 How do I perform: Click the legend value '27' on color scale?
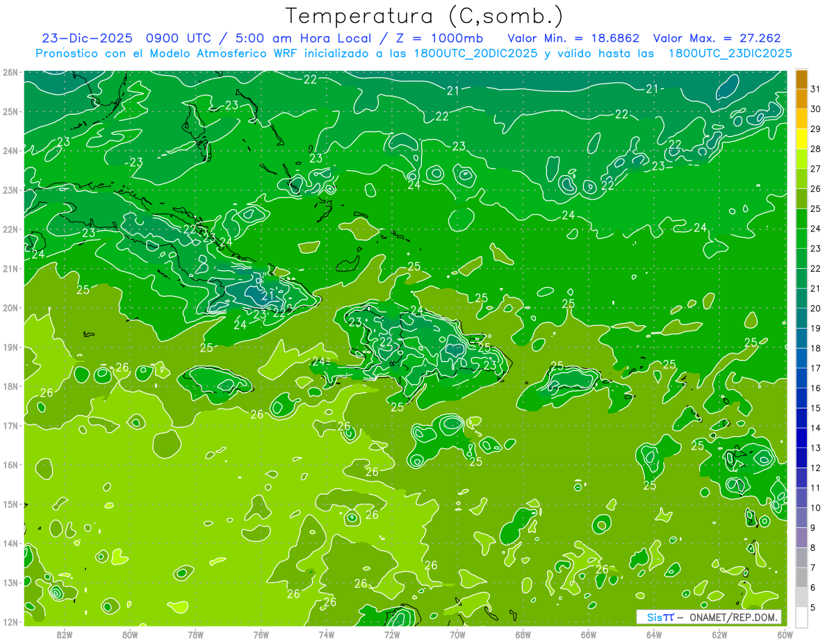tap(815, 169)
